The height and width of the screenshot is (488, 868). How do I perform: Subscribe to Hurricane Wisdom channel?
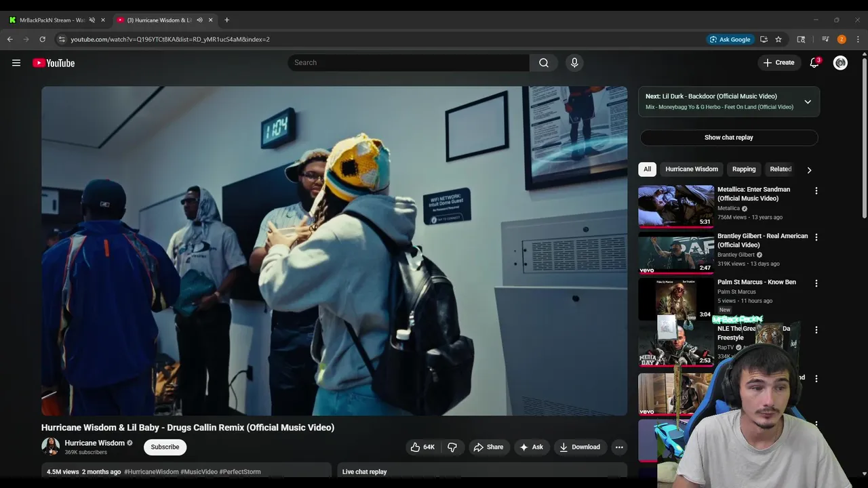pos(165,447)
